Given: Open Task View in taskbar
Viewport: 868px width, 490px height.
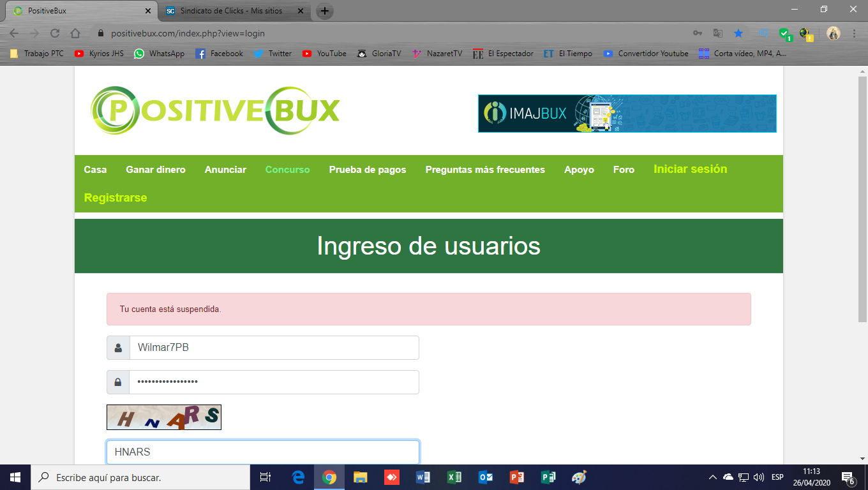Looking at the screenshot, I should 266,477.
